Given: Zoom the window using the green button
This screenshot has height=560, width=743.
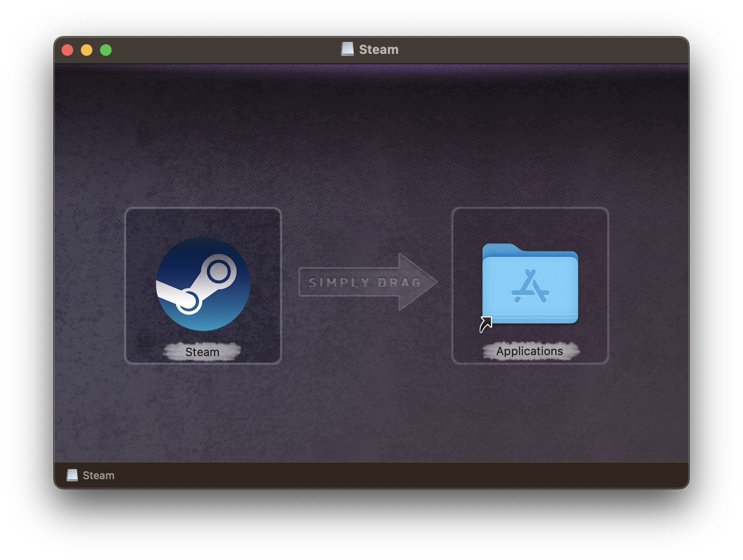Looking at the screenshot, I should click(x=106, y=50).
